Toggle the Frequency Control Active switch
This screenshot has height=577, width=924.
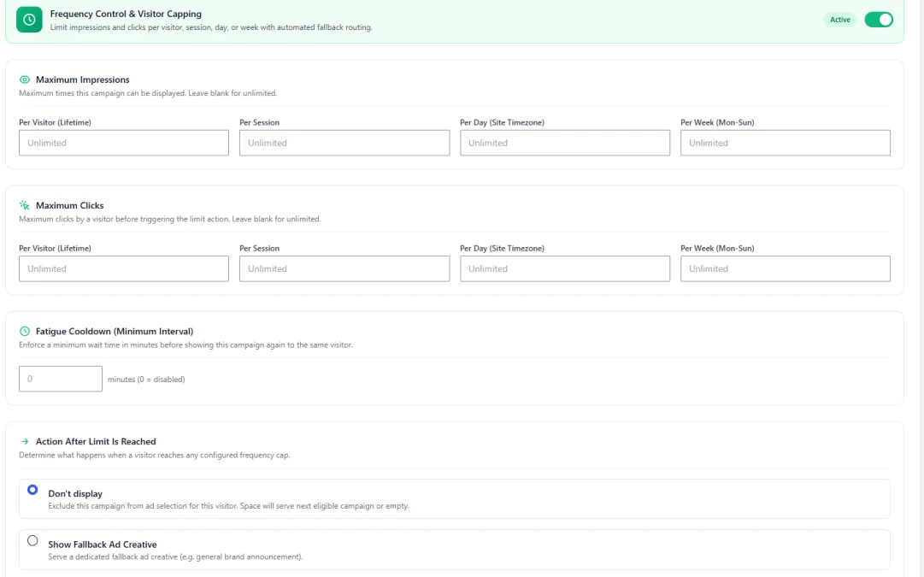coord(879,20)
